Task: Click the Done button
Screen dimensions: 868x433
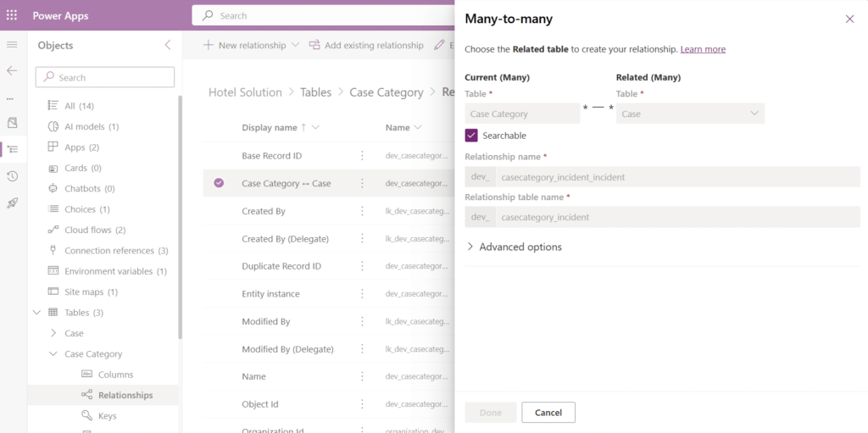Action: click(x=491, y=413)
